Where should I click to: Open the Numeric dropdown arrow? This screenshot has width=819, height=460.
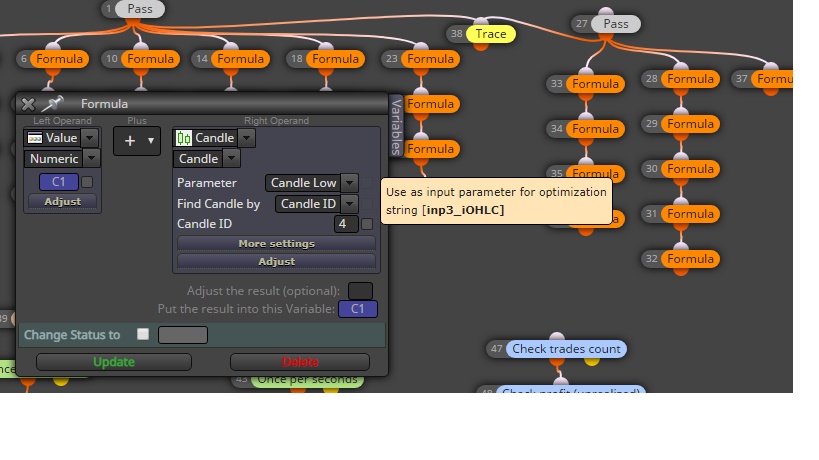pos(91,158)
